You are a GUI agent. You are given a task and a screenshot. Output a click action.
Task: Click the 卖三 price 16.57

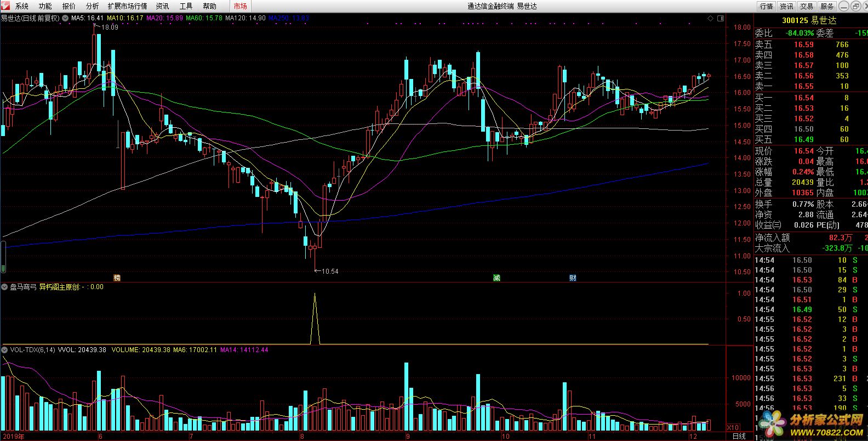803,65
